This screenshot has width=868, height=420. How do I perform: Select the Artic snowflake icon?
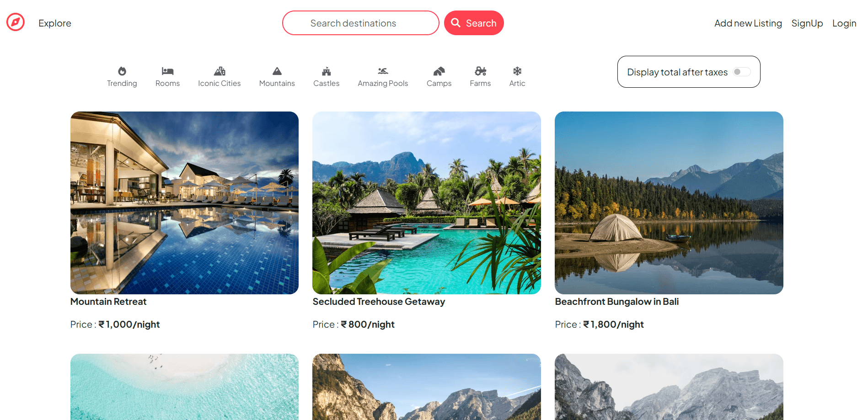click(517, 71)
